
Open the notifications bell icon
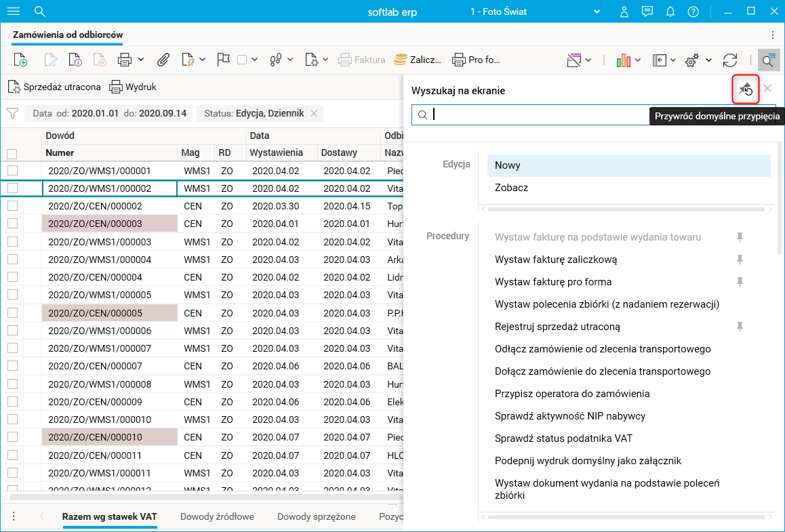[x=670, y=12]
